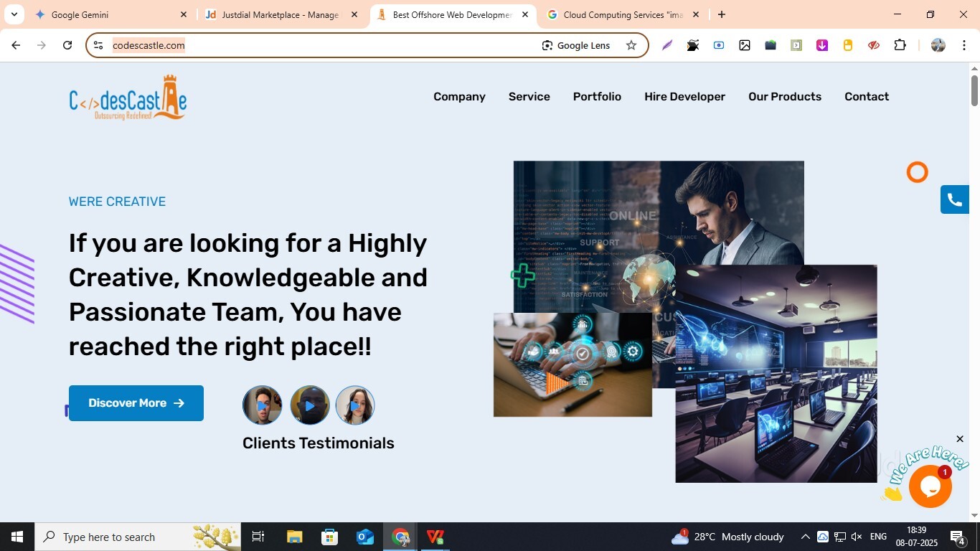Open the site information icon beside URL
The height and width of the screenshot is (551, 980).
click(98, 45)
